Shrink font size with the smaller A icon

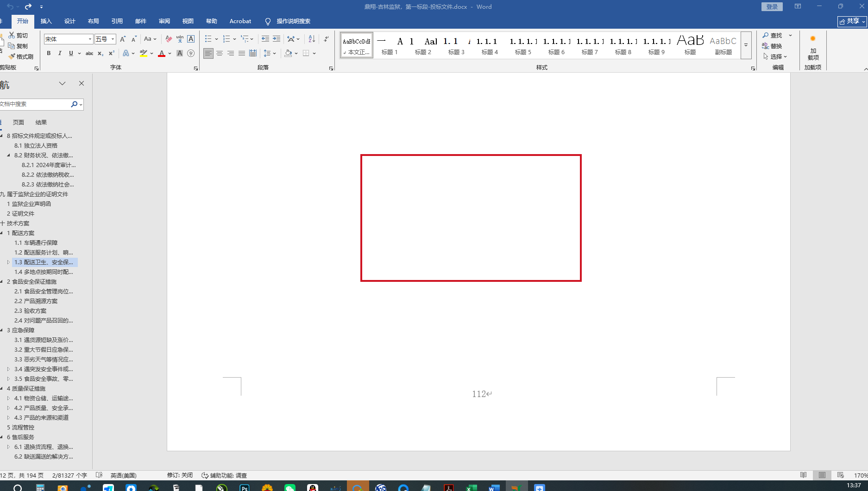click(x=134, y=39)
